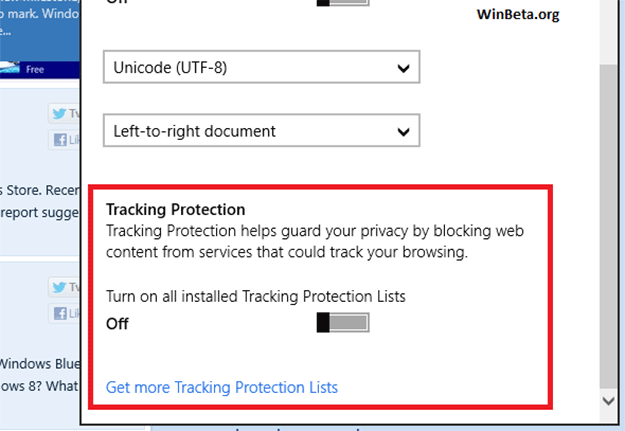The width and height of the screenshot is (625, 431).
Task: Click the chevron on the Unicode (UTF-8) box
Action: click(403, 69)
